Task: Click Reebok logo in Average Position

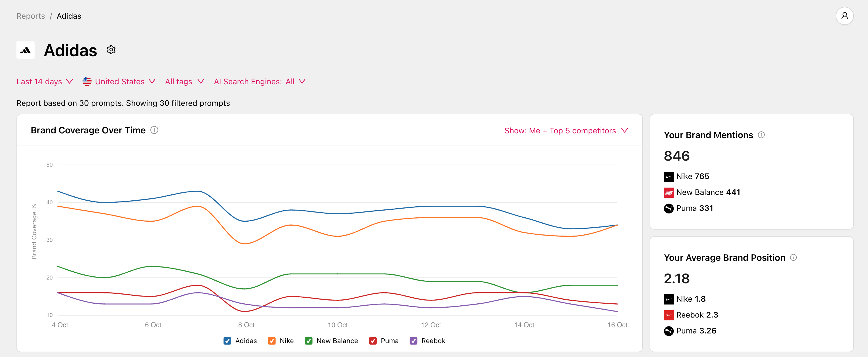Action: [x=669, y=315]
